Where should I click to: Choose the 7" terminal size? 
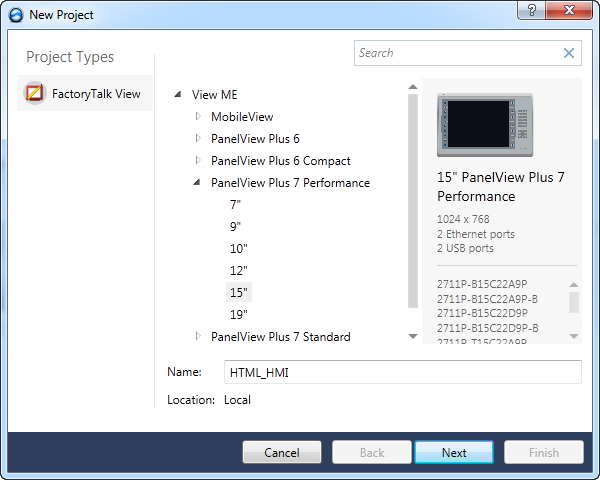tap(235, 205)
